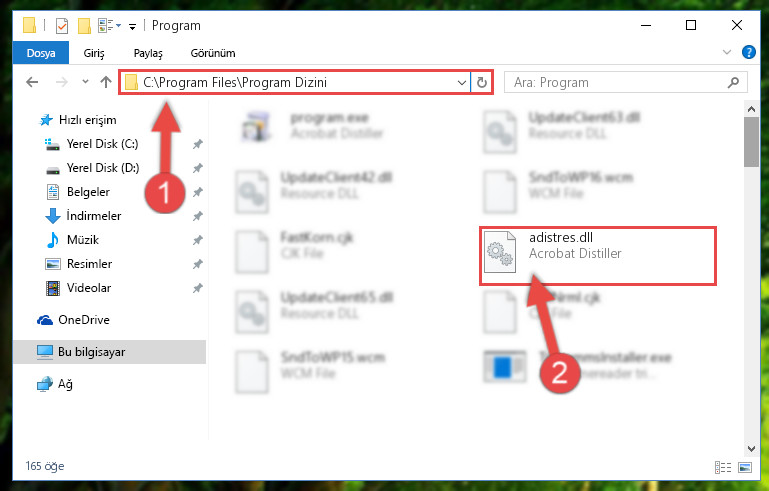Viewport: 769px width, 491px height.
Task: Unpin Müzik using its pin icon
Action: [x=198, y=240]
